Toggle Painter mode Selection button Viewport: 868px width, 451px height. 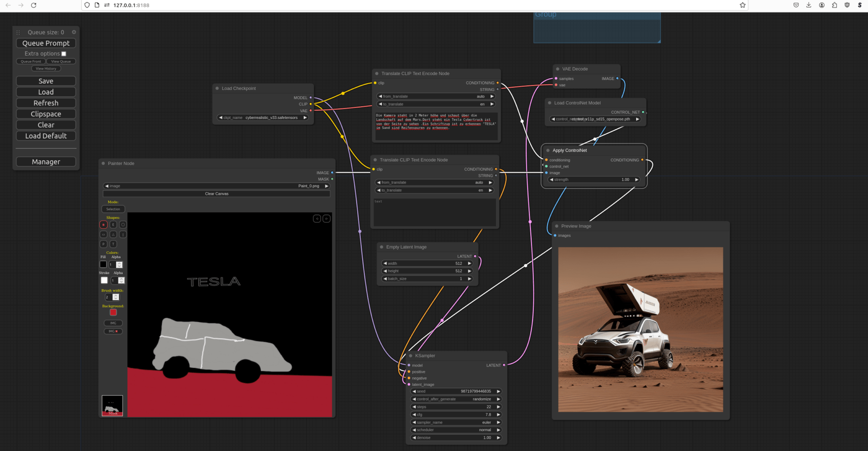[113, 209]
